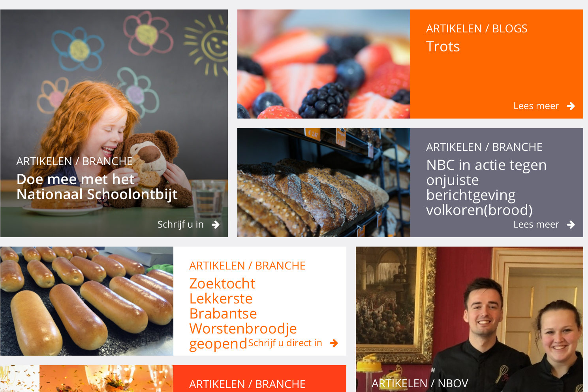Screen dimensions: 588x392
Task: Click the worstenbroodjes rolls photo
Action: tap(87, 301)
